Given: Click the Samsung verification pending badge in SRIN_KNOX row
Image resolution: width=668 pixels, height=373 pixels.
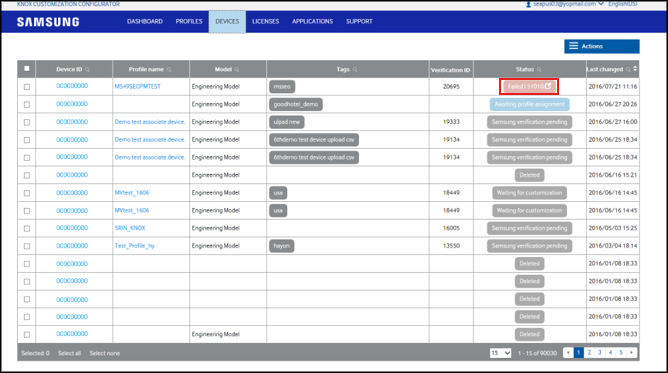Looking at the screenshot, I should coord(530,228).
